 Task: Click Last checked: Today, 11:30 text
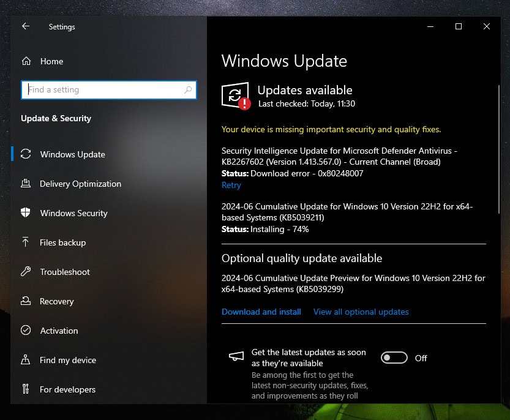[306, 104]
